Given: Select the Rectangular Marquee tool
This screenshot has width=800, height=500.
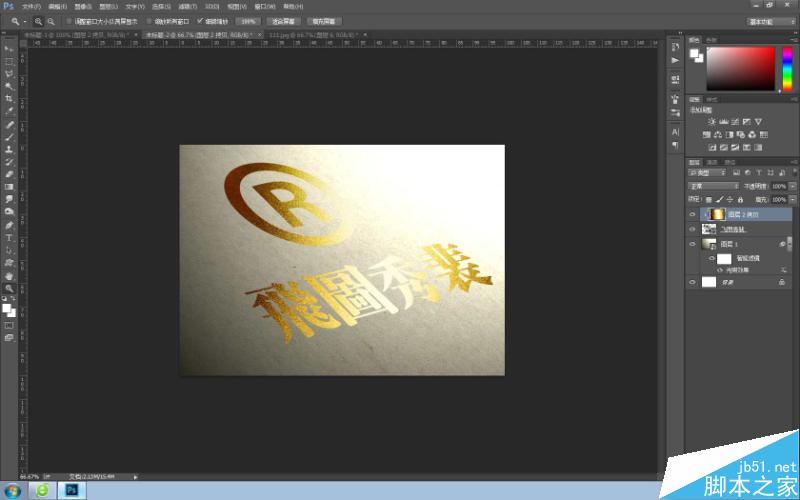Looking at the screenshot, I should coord(9,62).
